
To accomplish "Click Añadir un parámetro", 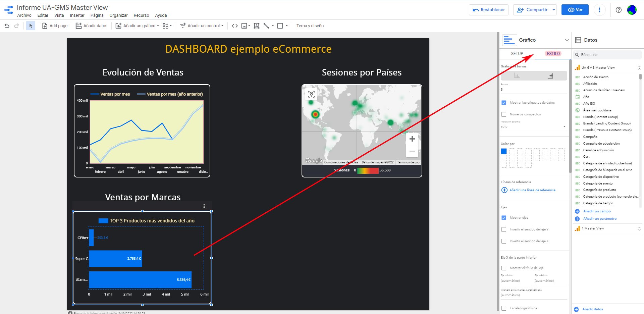I will (596, 219).
